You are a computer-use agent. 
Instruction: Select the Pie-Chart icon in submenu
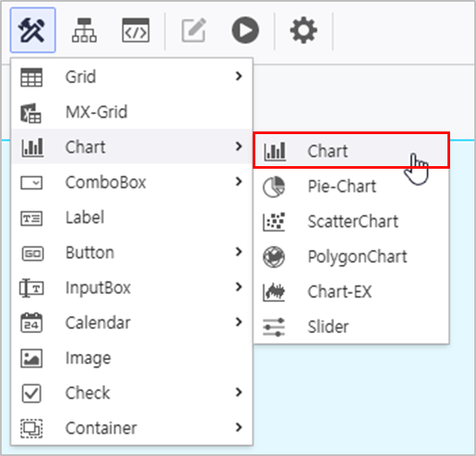(x=273, y=186)
